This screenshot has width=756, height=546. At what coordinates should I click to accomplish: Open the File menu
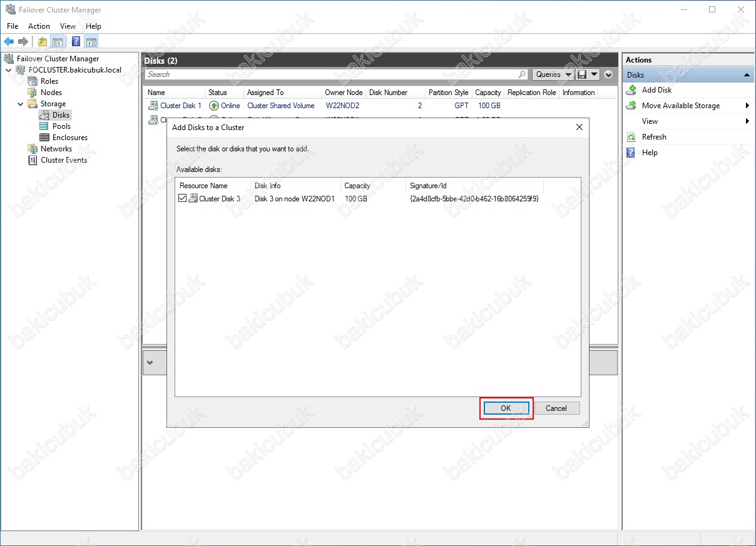point(13,26)
